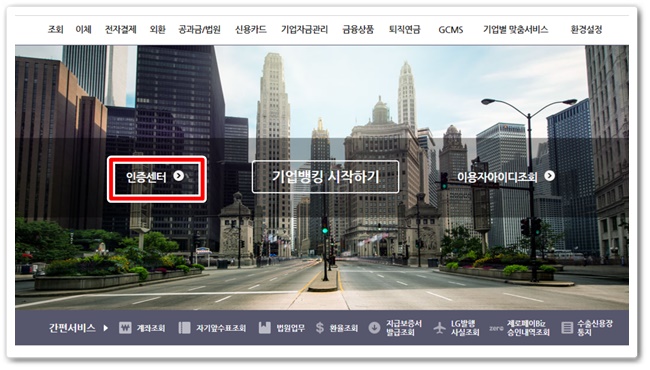Screen dimensions: 650x370
Task: Open the 기업자금관리 menu
Action: point(304,29)
